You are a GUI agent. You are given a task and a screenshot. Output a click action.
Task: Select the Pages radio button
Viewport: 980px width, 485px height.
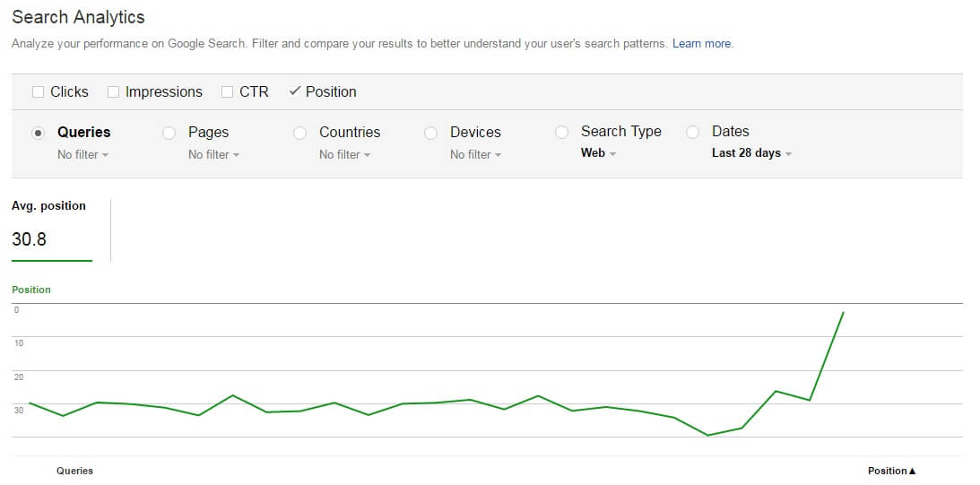[169, 133]
